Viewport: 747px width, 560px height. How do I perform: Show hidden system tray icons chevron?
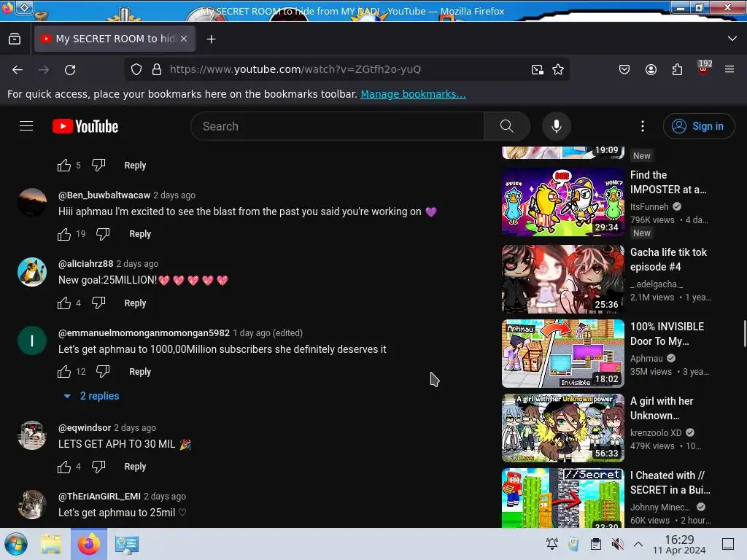pyautogui.click(x=638, y=544)
